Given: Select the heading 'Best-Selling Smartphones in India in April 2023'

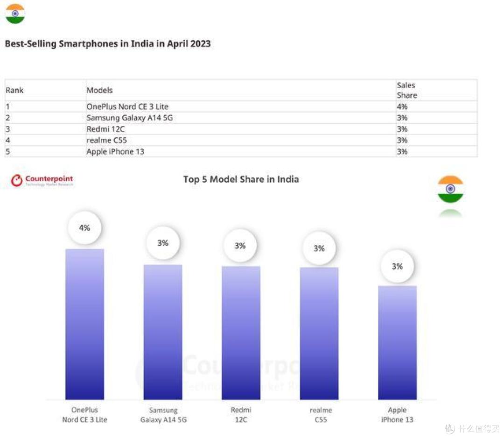Looking at the screenshot, I should 108,44.
